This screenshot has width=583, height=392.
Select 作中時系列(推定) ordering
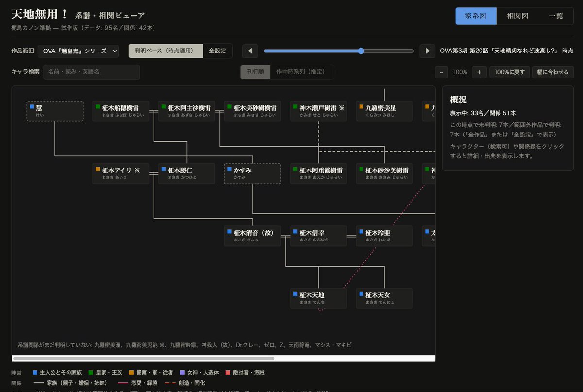click(302, 72)
